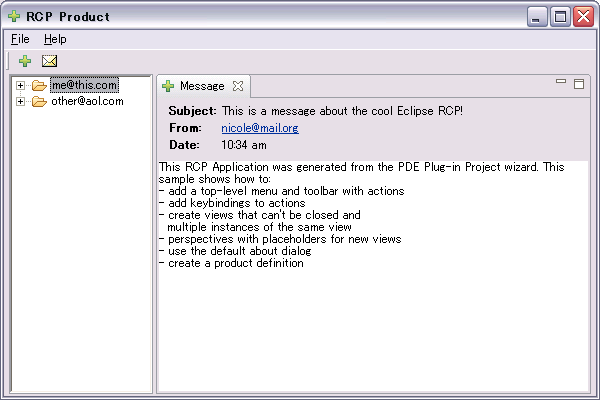The width and height of the screenshot is (600, 400).
Task: Minimize the RCP Product window
Action: click(x=537, y=17)
